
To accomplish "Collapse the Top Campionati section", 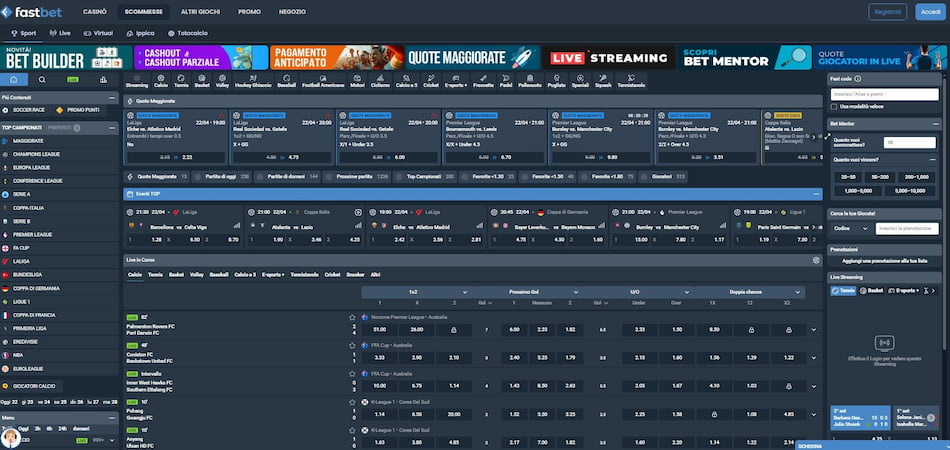I will click(x=111, y=128).
